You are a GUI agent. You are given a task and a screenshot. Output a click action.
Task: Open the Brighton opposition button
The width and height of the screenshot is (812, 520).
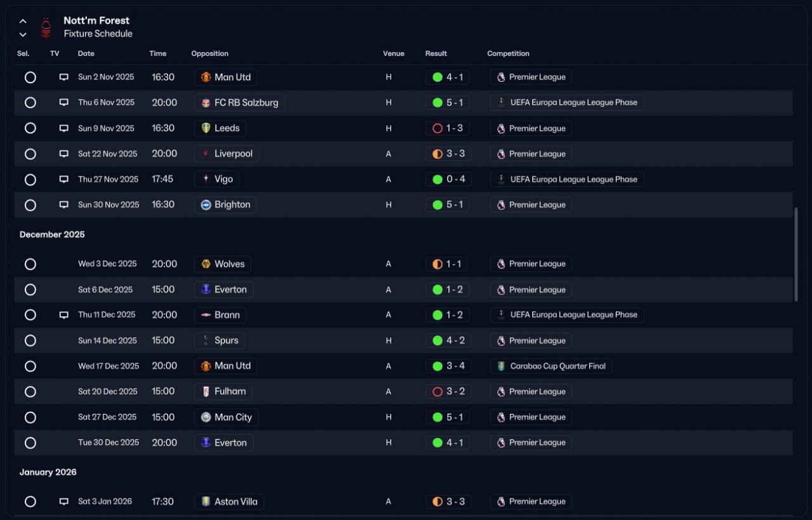225,204
